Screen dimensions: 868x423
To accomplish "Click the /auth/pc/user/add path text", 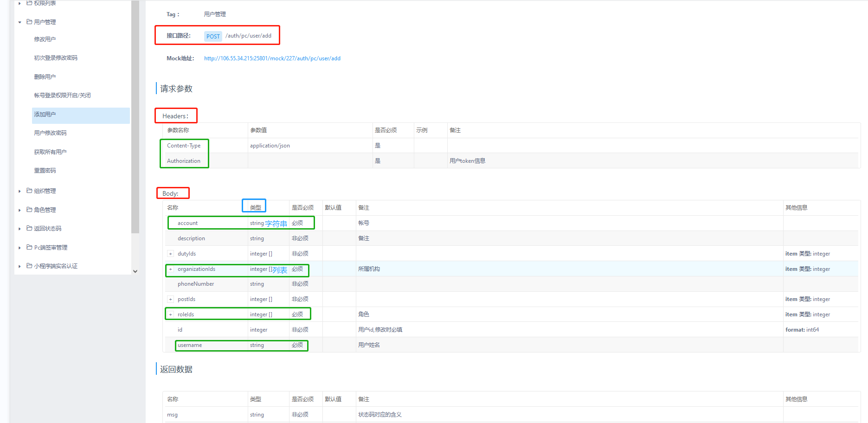I will click(249, 36).
